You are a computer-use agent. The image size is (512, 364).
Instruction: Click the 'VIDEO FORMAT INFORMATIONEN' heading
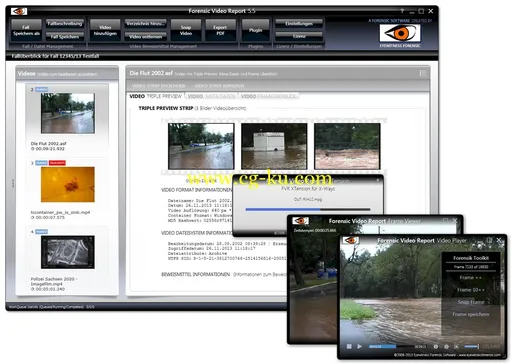point(196,190)
